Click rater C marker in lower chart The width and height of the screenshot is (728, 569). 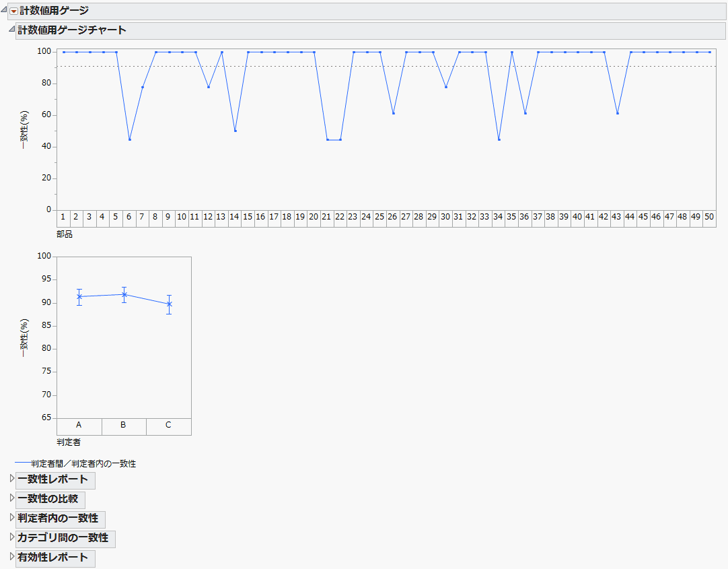click(169, 304)
